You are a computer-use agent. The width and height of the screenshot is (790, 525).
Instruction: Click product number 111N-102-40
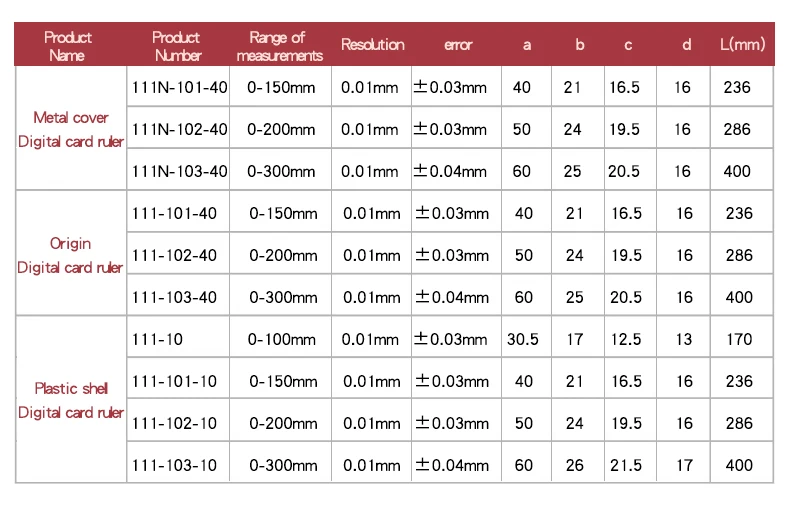point(179,130)
